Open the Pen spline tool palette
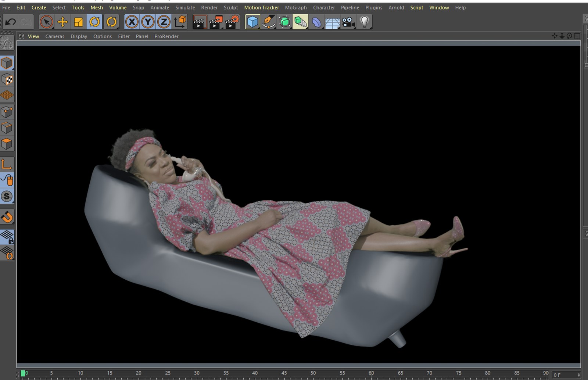Screen dimensions: 588x380 269,22
